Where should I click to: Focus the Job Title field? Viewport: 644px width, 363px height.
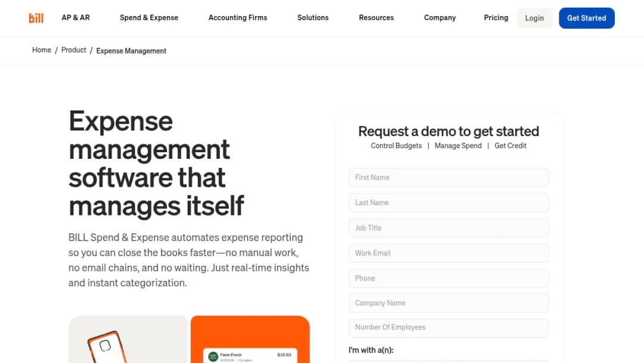click(448, 227)
